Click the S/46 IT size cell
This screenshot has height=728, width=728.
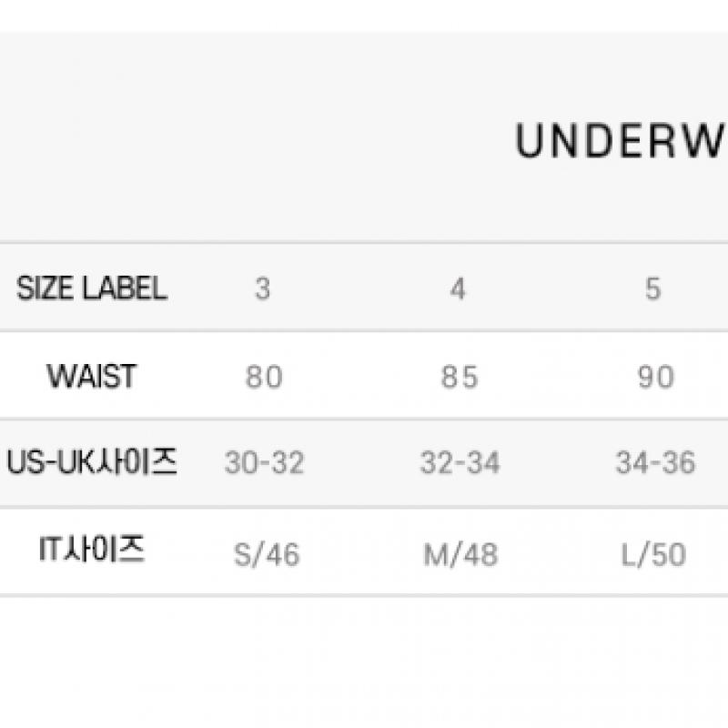[267, 554]
